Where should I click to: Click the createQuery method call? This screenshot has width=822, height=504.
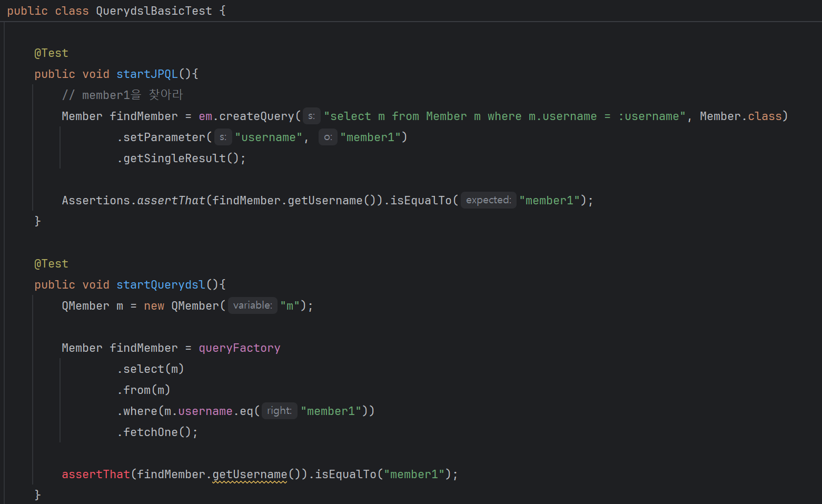[x=256, y=116]
